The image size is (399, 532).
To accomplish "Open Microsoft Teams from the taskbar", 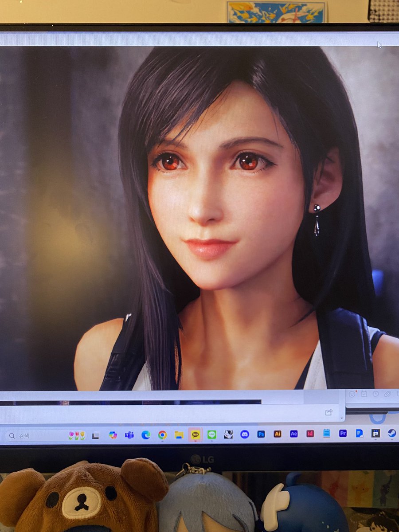I will [129, 435].
